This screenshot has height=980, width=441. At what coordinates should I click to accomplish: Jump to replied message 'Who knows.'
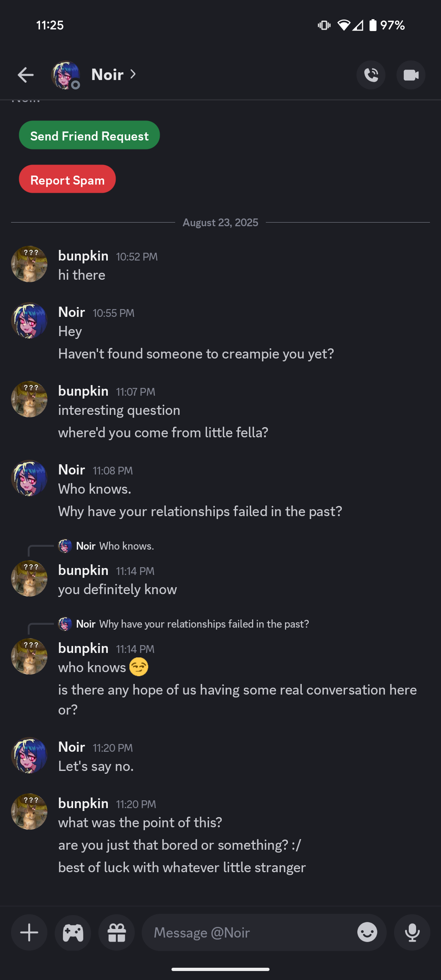115,546
